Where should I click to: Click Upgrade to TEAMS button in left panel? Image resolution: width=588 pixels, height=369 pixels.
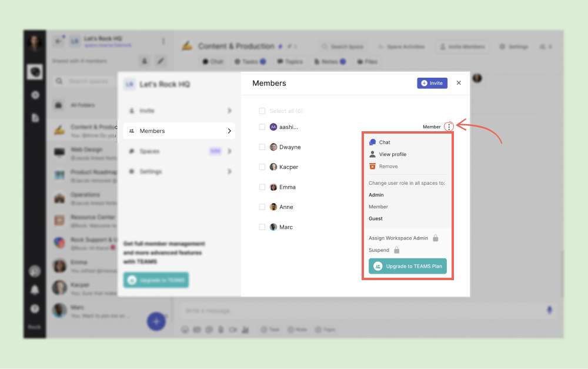pos(156,280)
